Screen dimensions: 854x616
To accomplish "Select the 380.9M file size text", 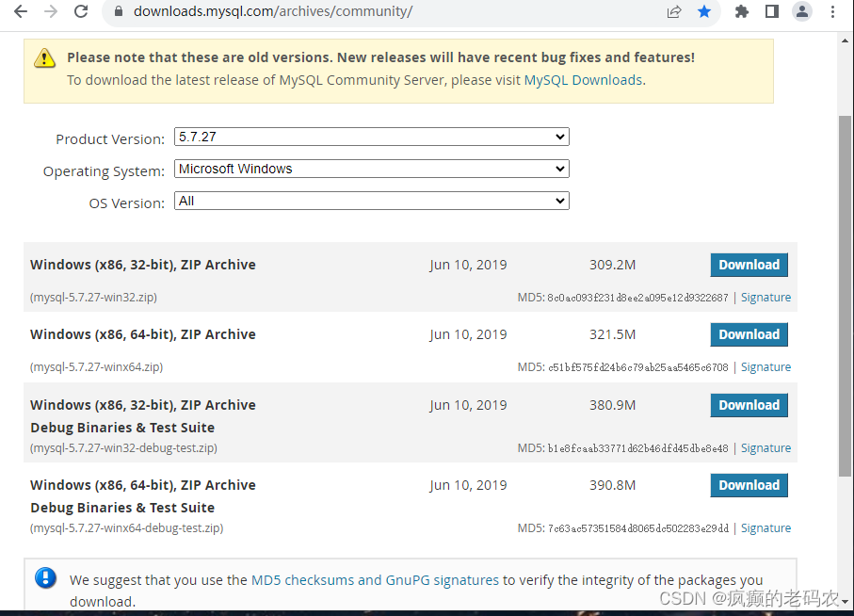I will tap(612, 405).
